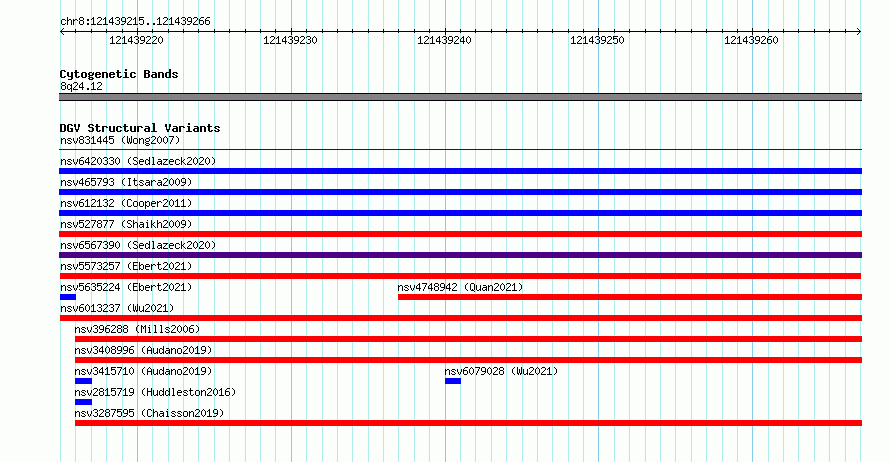Click ruler position 121439230
Viewport: 890px width, 462px height.
tap(290, 40)
